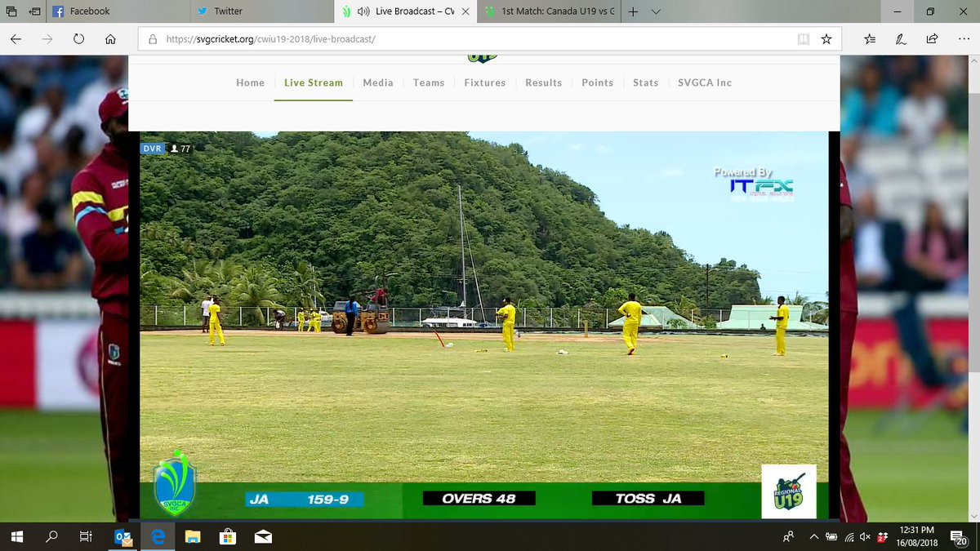
Task: Click the red tray application icon
Action: 882,537
